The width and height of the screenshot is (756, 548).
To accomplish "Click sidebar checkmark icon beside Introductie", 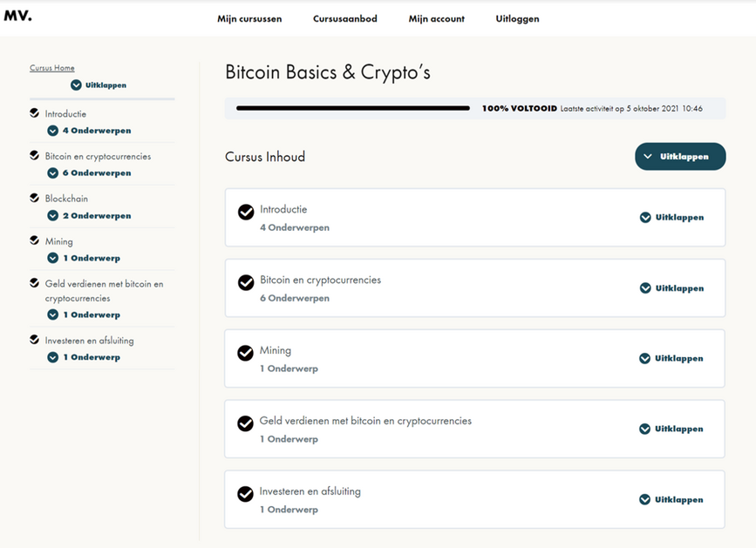I will pyautogui.click(x=34, y=112).
